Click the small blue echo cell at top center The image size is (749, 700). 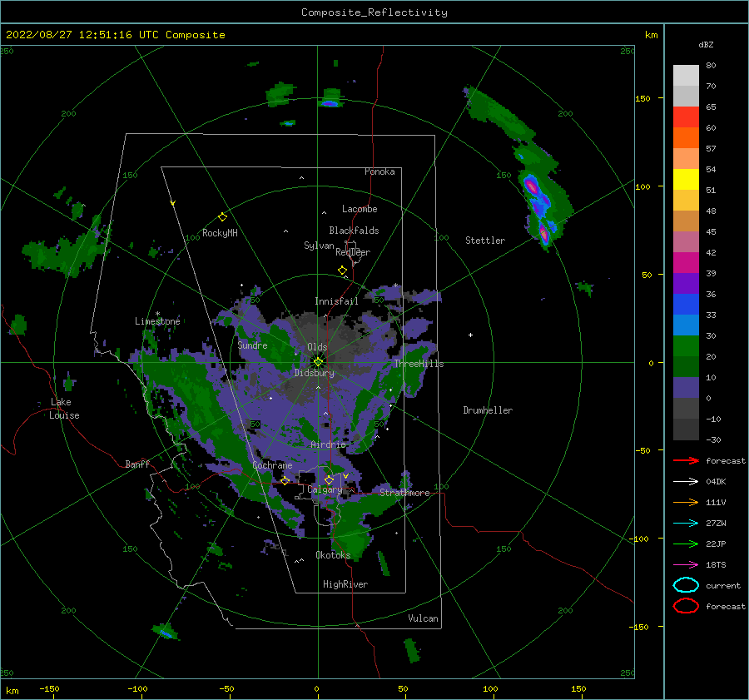330,103
